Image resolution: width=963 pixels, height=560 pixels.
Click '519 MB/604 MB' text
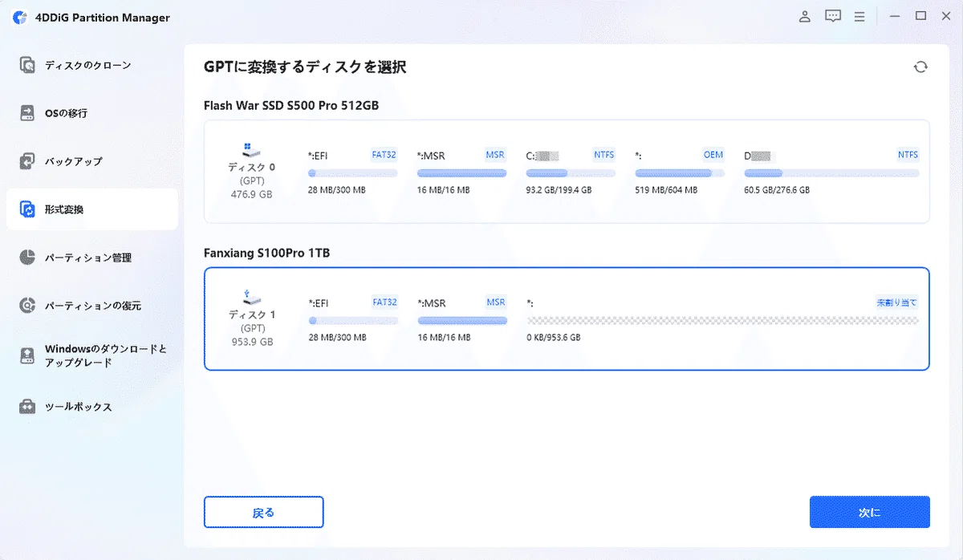click(x=666, y=190)
